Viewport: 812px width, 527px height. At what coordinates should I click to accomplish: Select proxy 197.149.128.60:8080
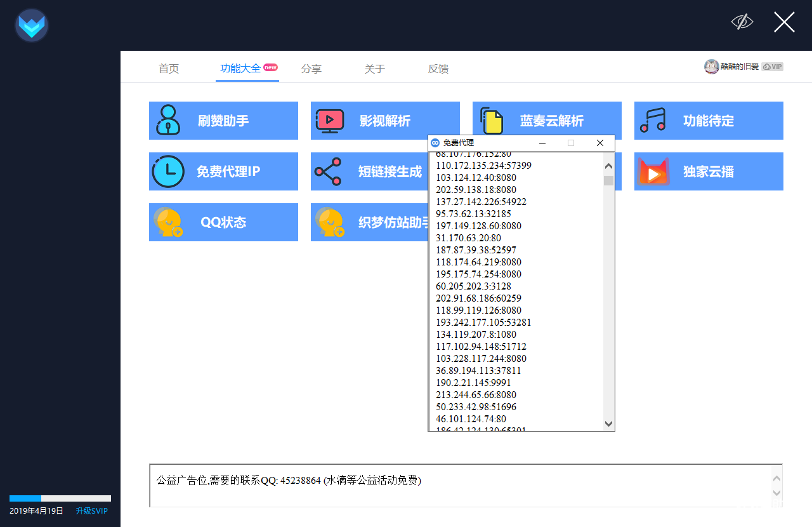coord(478,226)
